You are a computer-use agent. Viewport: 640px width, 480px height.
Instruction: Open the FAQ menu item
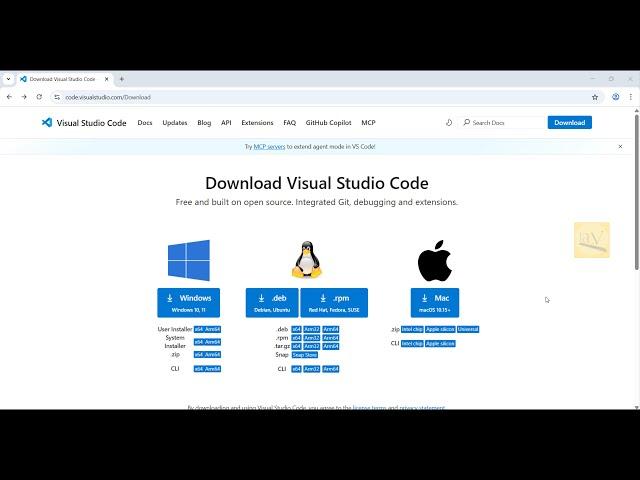point(289,122)
